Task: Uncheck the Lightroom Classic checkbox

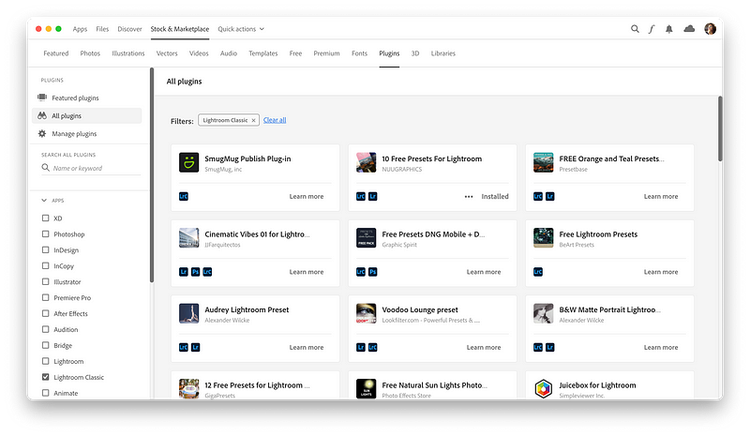Action: 45,377
